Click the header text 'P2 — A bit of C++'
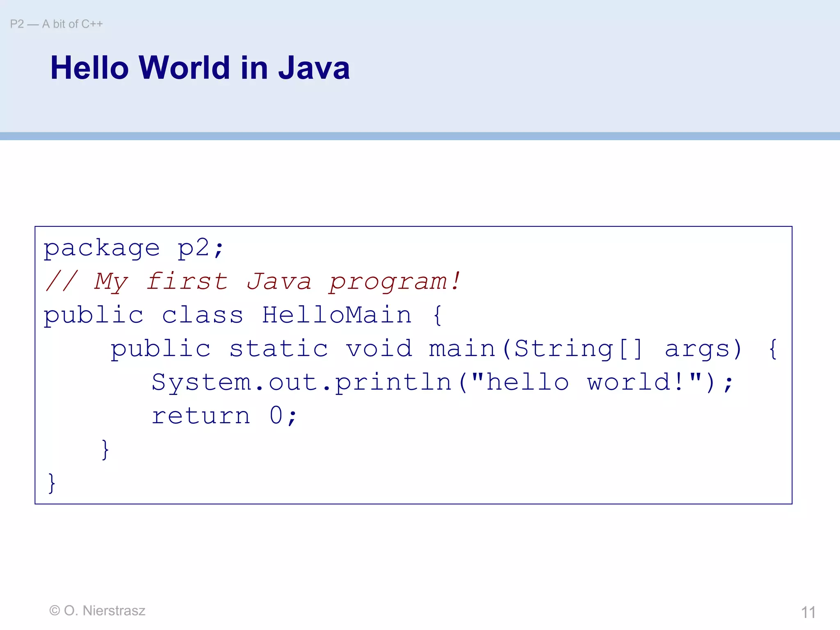840x630 pixels. 57,24
